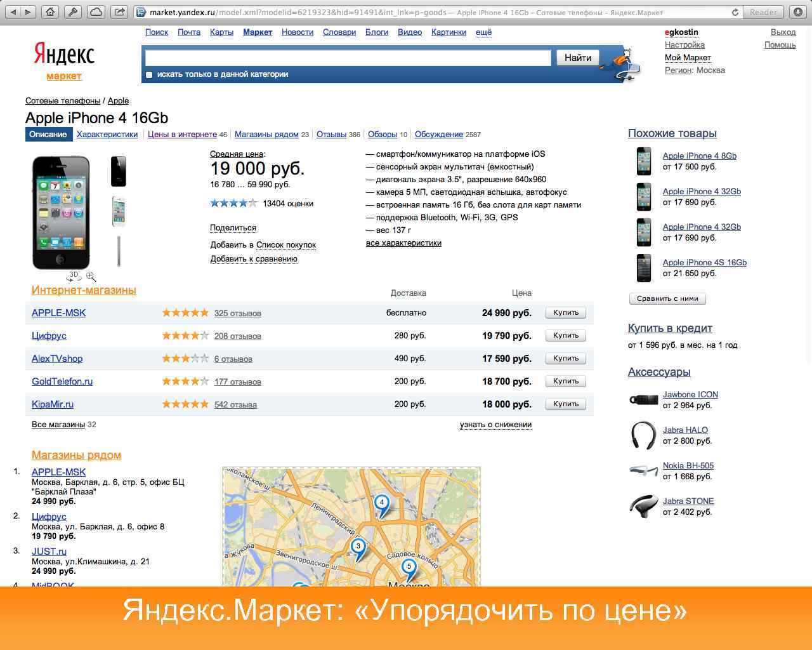The height and width of the screenshot is (650, 812).
Task: Reload page with the refresh icon
Action: [735, 12]
